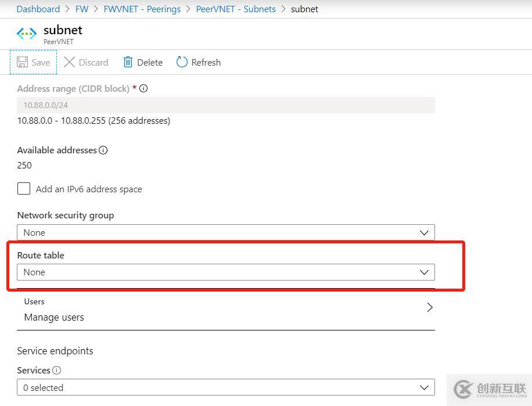
Task: Click the PeerVNET subtitle under subnet
Action: 58,42
